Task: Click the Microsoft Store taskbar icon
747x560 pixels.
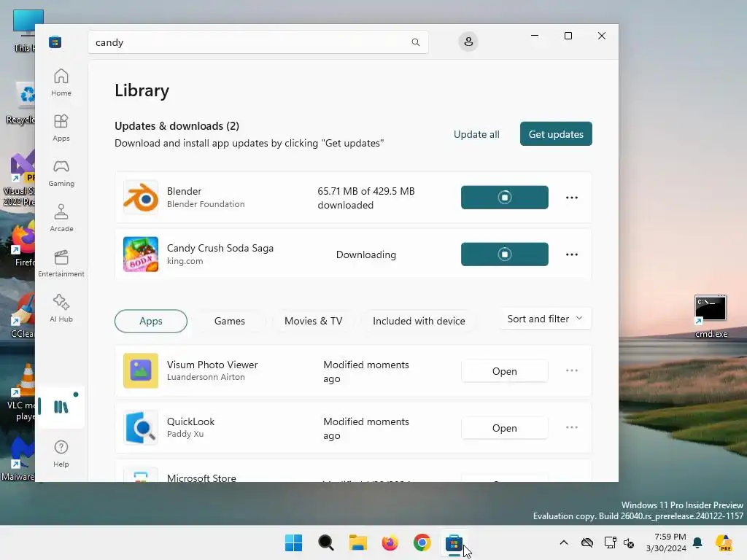Action: [454, 542]
